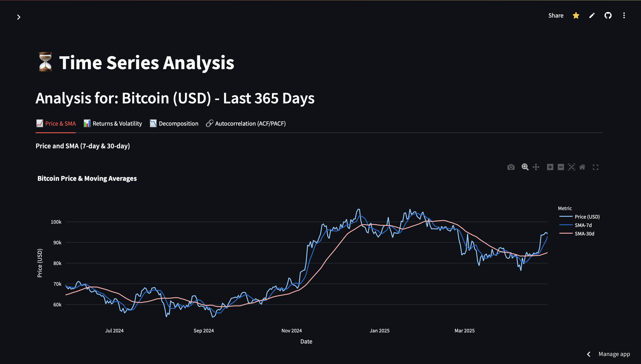Click the chart Zoom in button
The height and width of the screenshot is (364, 641).
tap(550, 167)
